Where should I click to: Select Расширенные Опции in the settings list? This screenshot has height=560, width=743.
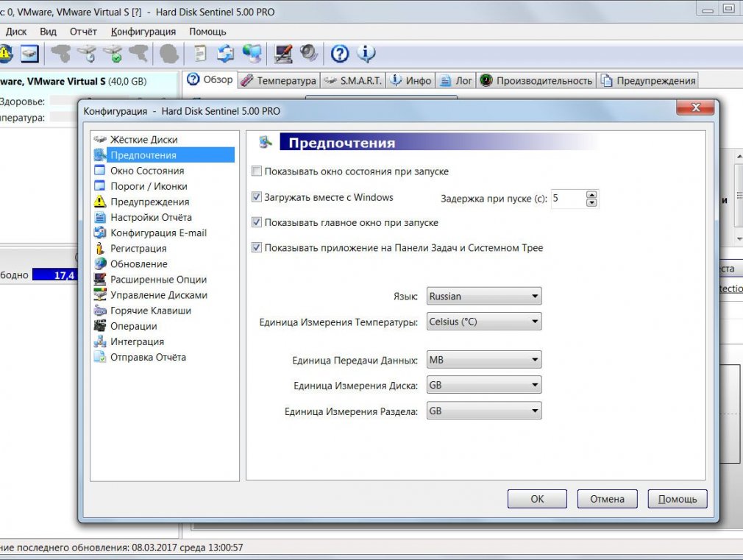(x=158, y=280)
